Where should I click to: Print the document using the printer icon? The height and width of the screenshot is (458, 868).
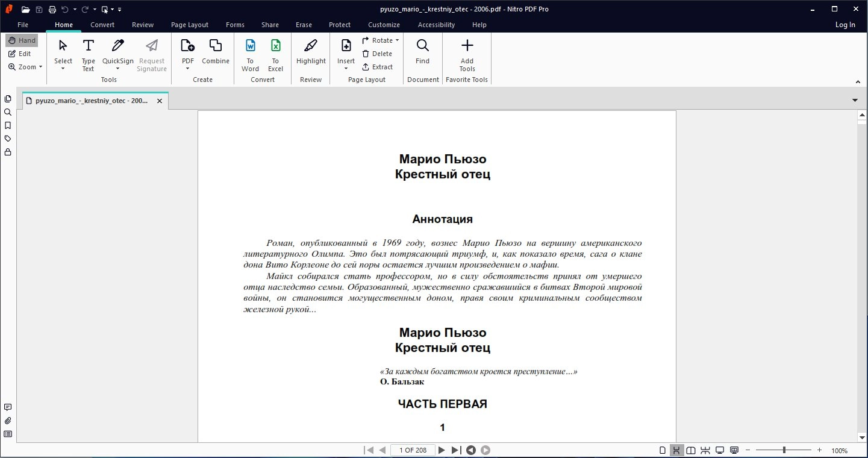[52, 9]
